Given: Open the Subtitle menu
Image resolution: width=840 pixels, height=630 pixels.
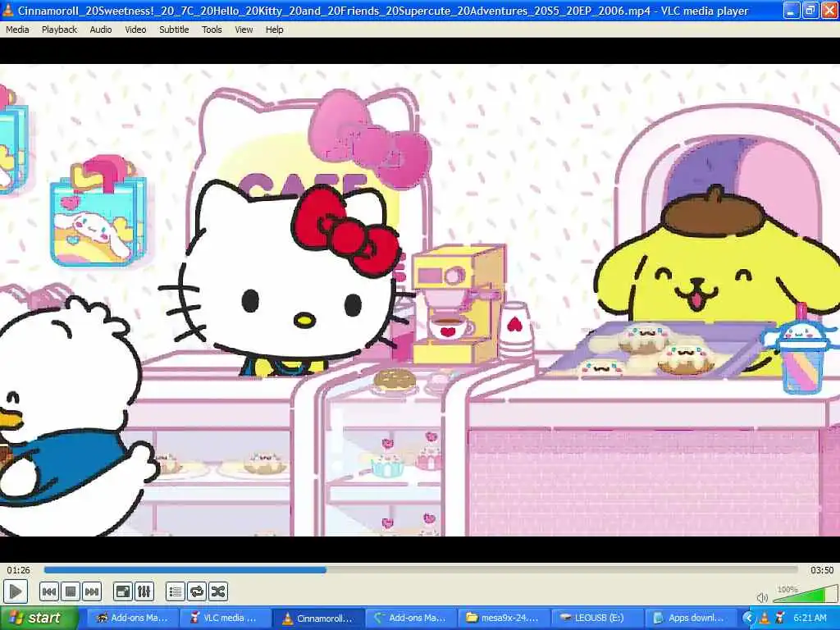Looking at the screenshot, I should point(174,30).
